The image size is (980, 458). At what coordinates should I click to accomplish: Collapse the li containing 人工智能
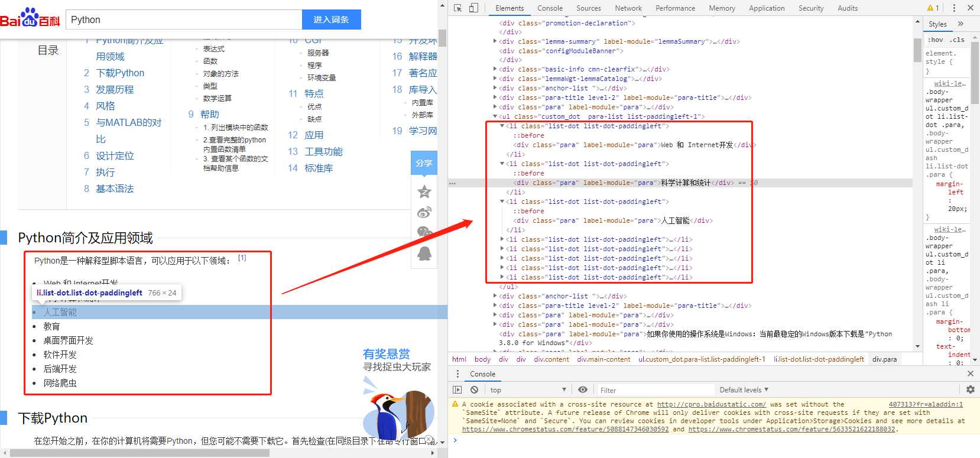pos(502,202)
